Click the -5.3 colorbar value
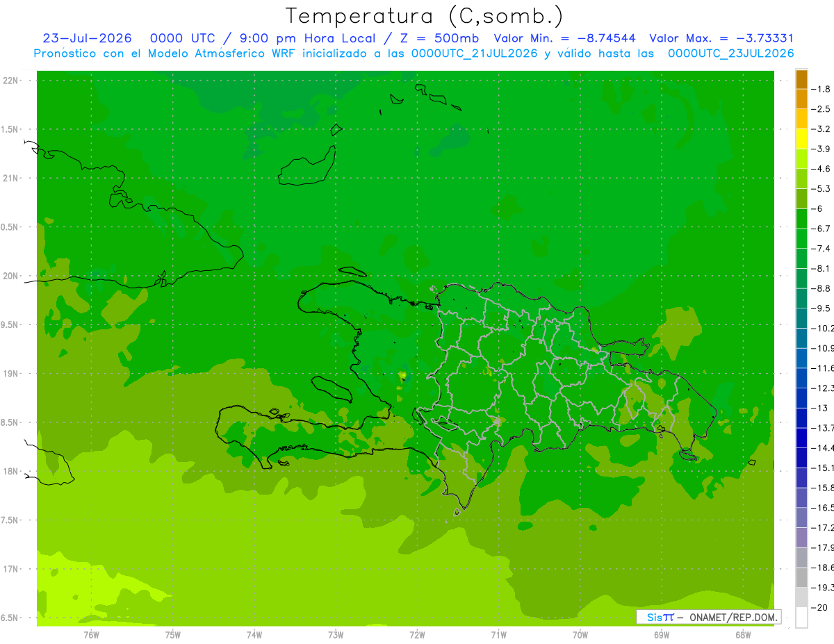The height and width of the screenshot is (644, 834). [821, 188]
